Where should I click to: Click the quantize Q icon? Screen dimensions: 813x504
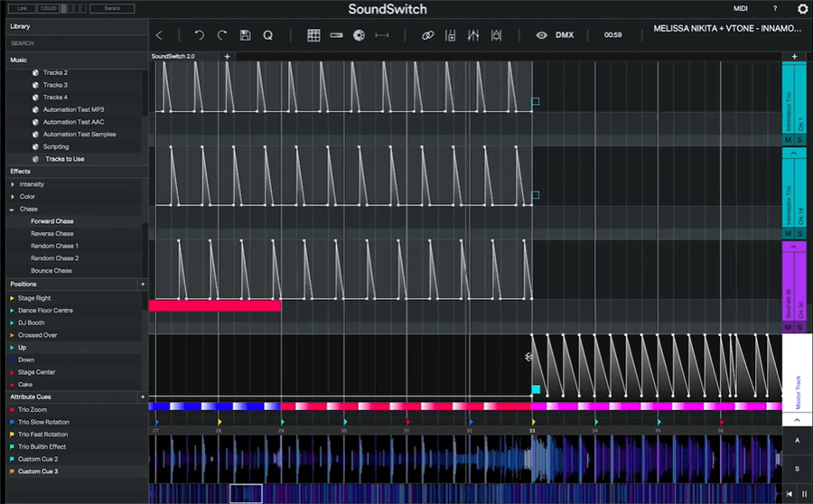pos(268,35)
